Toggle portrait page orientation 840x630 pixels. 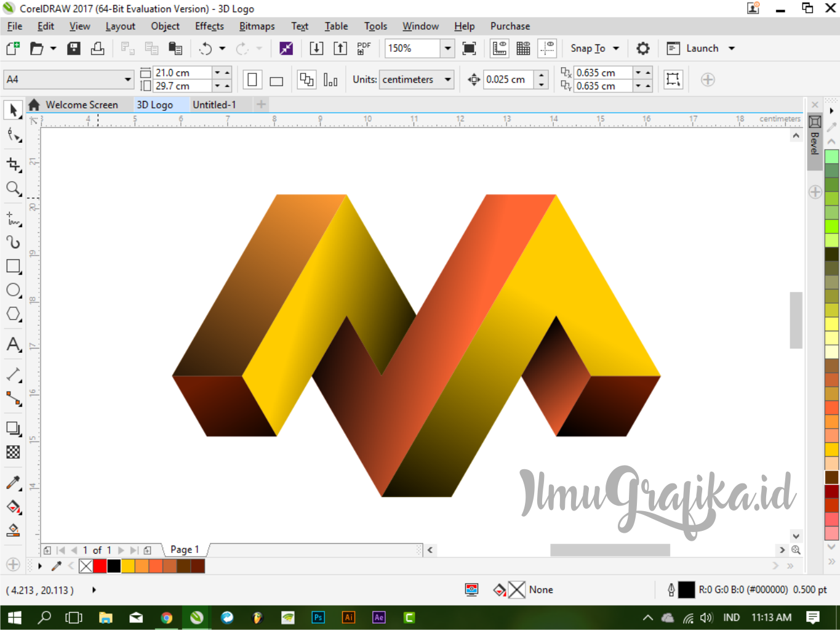pos(252,79)
